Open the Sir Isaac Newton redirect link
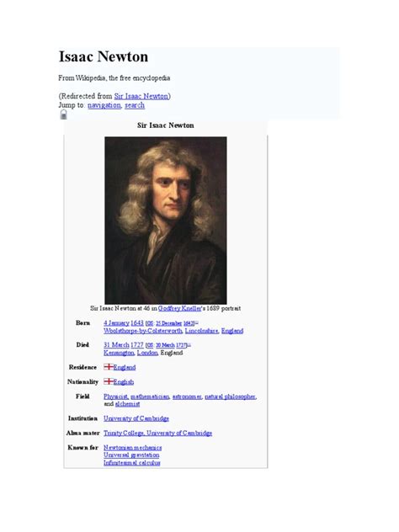This screenshot has width=399, height=532. tap(141, 96)
